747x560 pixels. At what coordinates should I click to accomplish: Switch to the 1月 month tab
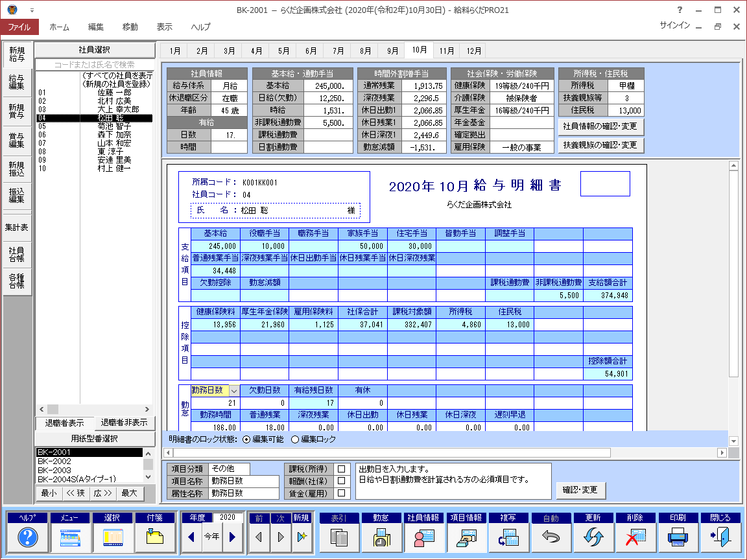(x=175, y=51)
